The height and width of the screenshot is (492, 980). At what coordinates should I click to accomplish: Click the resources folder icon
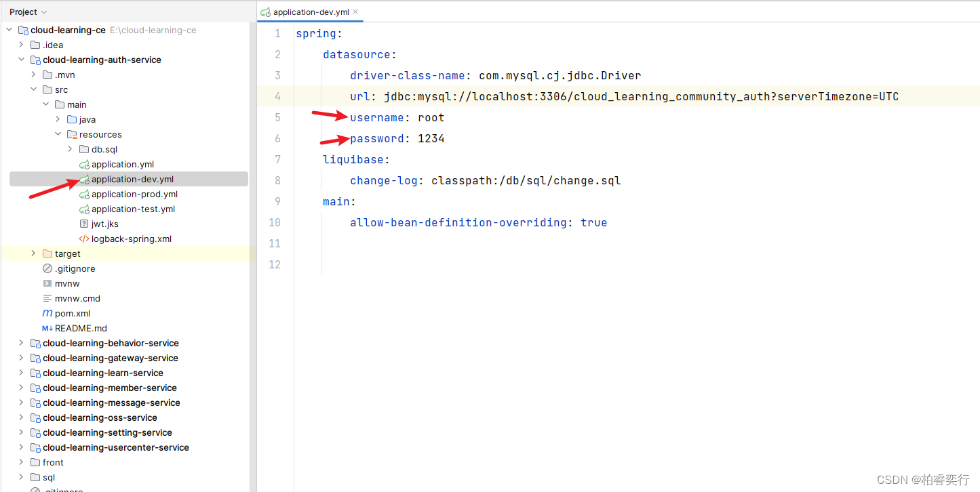[72, 134]
